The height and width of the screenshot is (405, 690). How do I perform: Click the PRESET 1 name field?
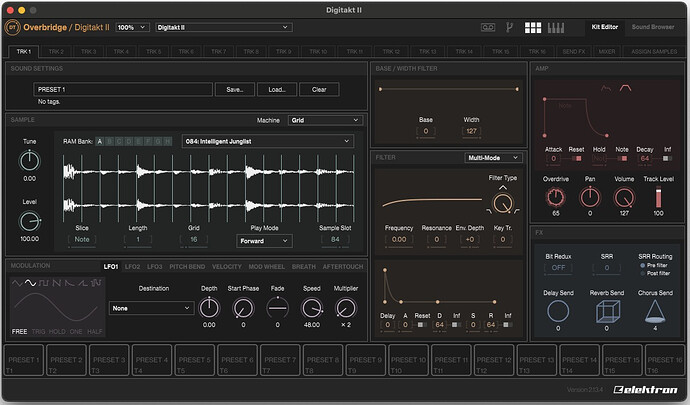point(123,89)
